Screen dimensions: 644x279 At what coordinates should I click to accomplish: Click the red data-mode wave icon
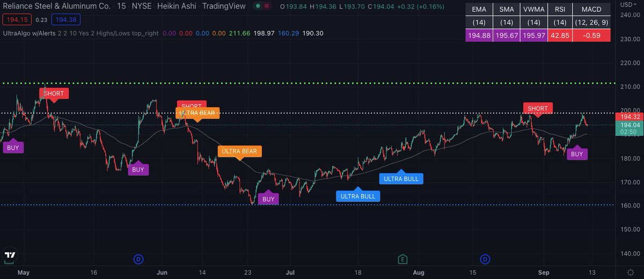pos(267,6)
